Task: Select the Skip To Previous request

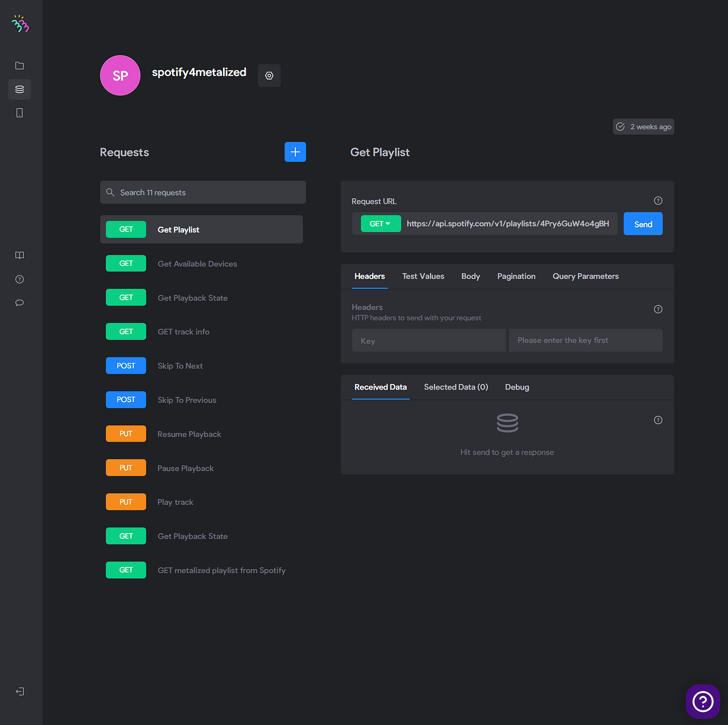Action: 201,400
